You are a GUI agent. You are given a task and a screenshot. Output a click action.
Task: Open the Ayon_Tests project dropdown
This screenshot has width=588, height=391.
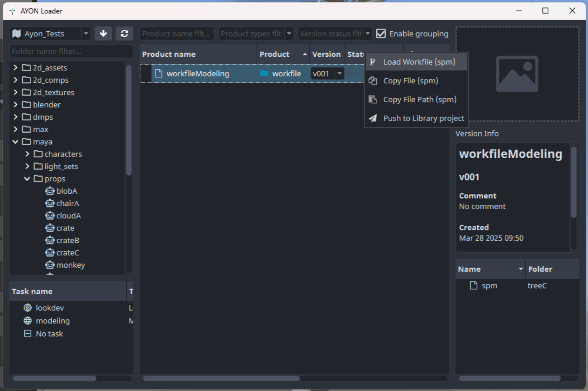tap(86, 34)
